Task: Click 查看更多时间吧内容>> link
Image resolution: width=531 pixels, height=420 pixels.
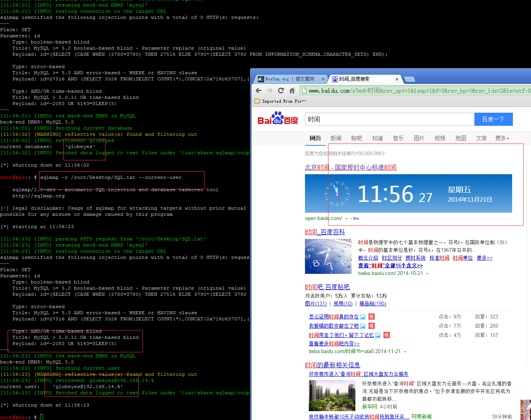Action: tap(334, 343)
